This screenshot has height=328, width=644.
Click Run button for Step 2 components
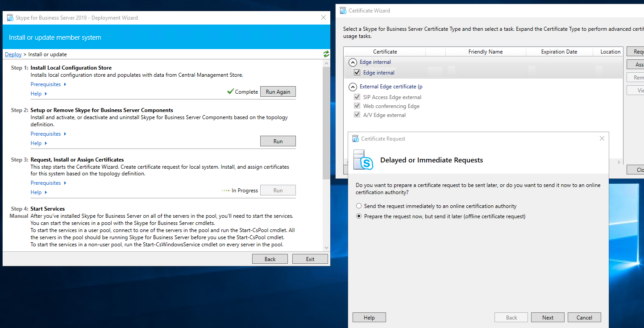[278, 141]
